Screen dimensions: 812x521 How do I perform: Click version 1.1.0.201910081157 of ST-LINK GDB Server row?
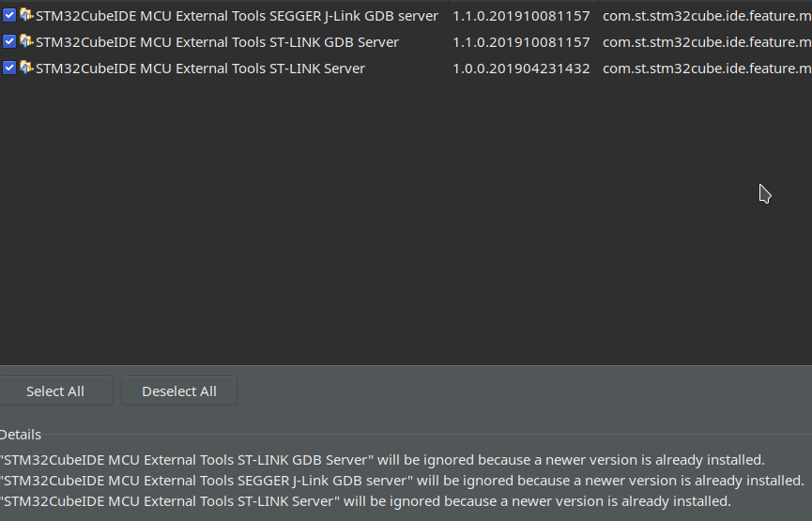[521, 42]
